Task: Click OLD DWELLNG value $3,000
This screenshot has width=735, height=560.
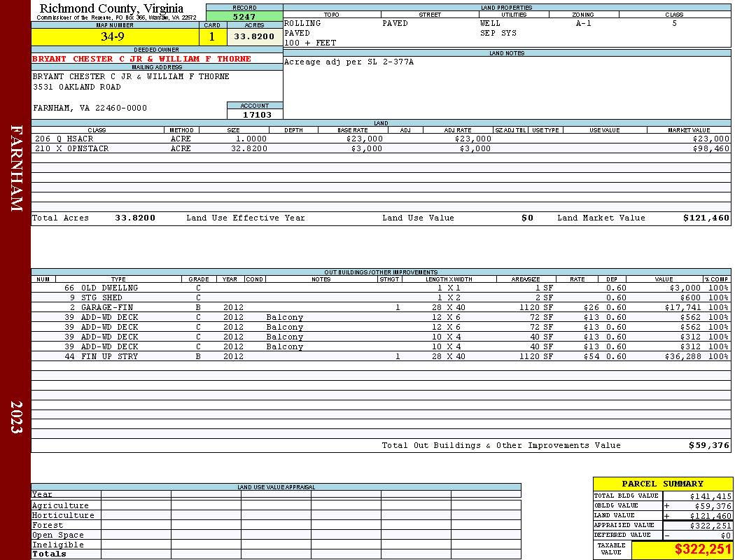Action: [685, 288]
